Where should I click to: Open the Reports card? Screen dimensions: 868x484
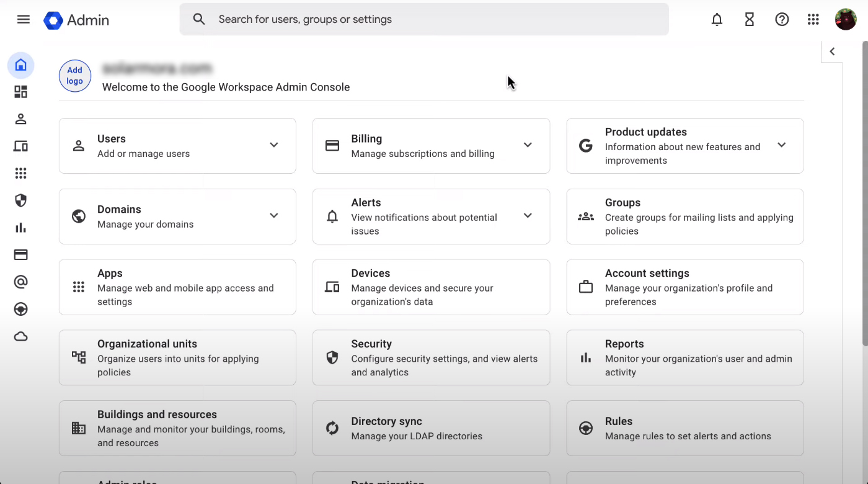coord(685,357)
